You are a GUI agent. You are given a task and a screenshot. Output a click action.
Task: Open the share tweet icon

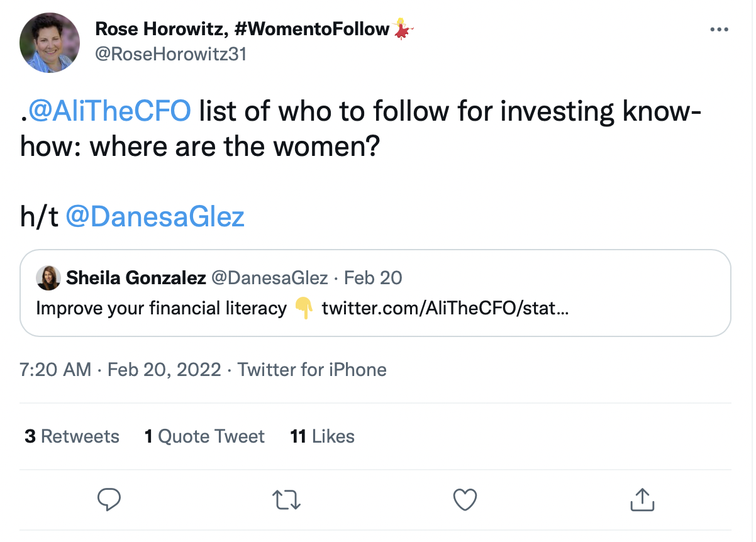coord(642,500)
